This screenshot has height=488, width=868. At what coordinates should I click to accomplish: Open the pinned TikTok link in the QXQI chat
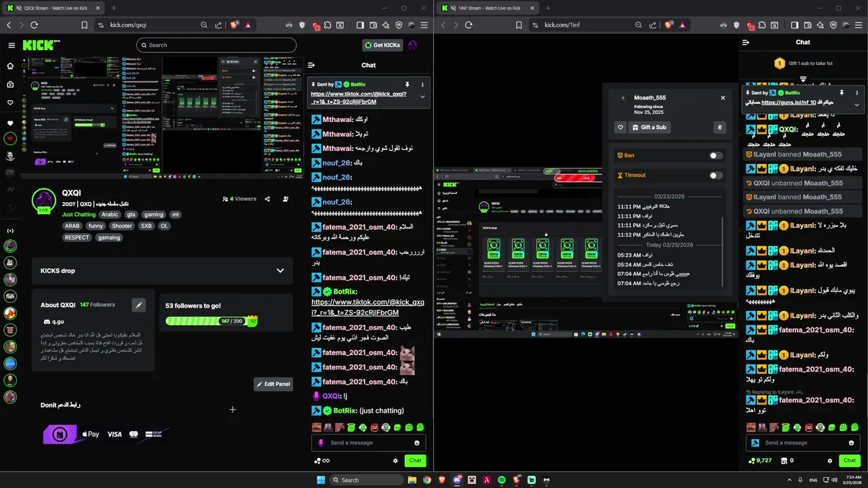point(358,98)
